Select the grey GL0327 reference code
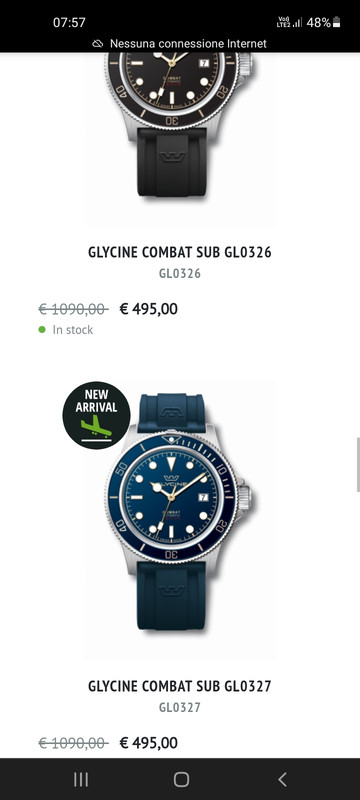Screen dimensions: 360x800 (x=179, y=708)
